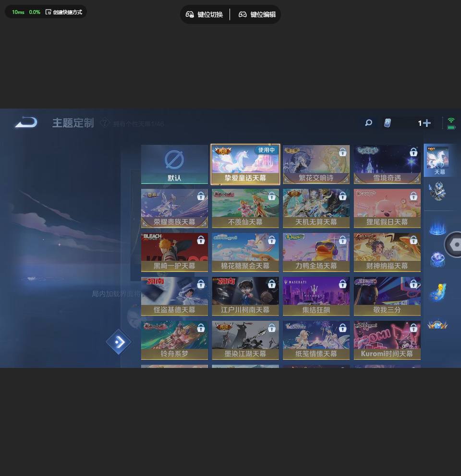Viewport: 461px width, 476px height.
Task: Select the Kuromi时间天幕 theme
Action: pos(387,340)
